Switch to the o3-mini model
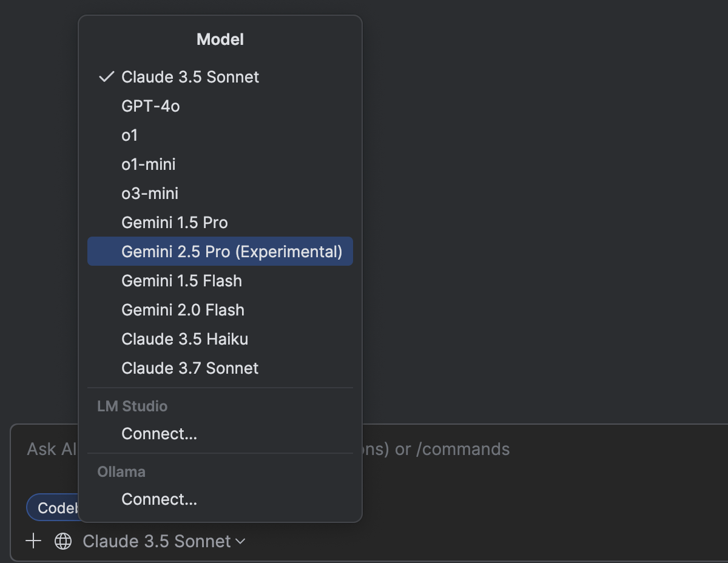The width and height of the screenshot is (728, 563). [150, 194]
